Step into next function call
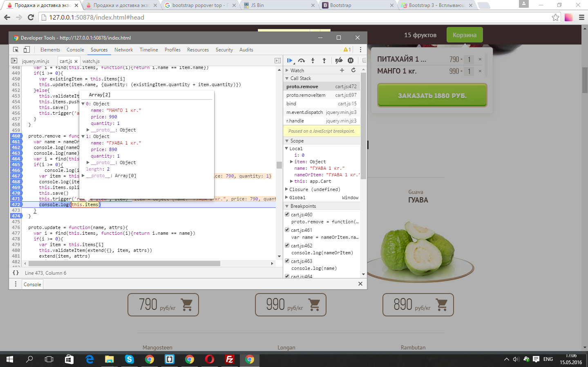Viewport: 588px width, 367px height. click(x=313, y=60)
